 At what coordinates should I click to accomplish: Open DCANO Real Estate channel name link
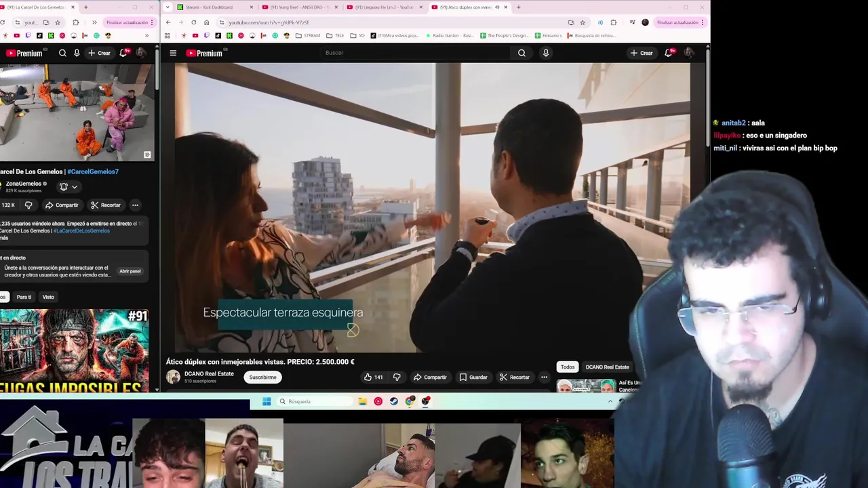point(209,373)
